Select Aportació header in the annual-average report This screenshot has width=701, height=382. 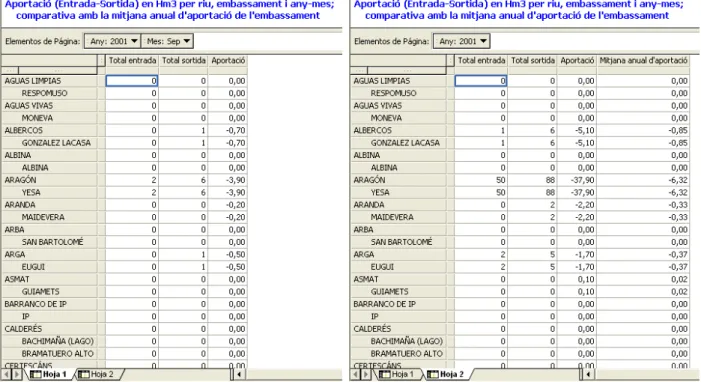(x=577, y=60)
